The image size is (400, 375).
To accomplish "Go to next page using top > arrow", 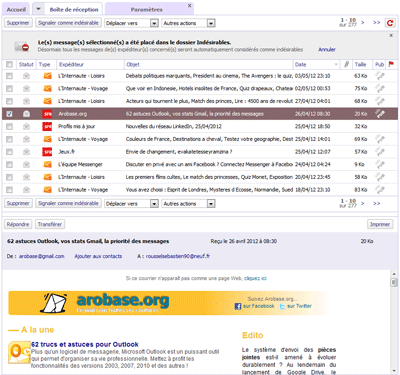I will (363, 23).
